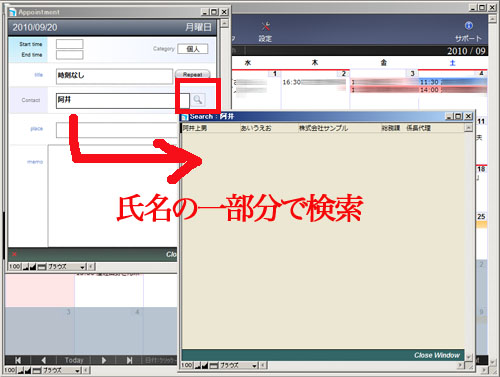Zoom out in Appointment window status bar
This screenshot has width=500, height=377.
click(x=26, y=267)
